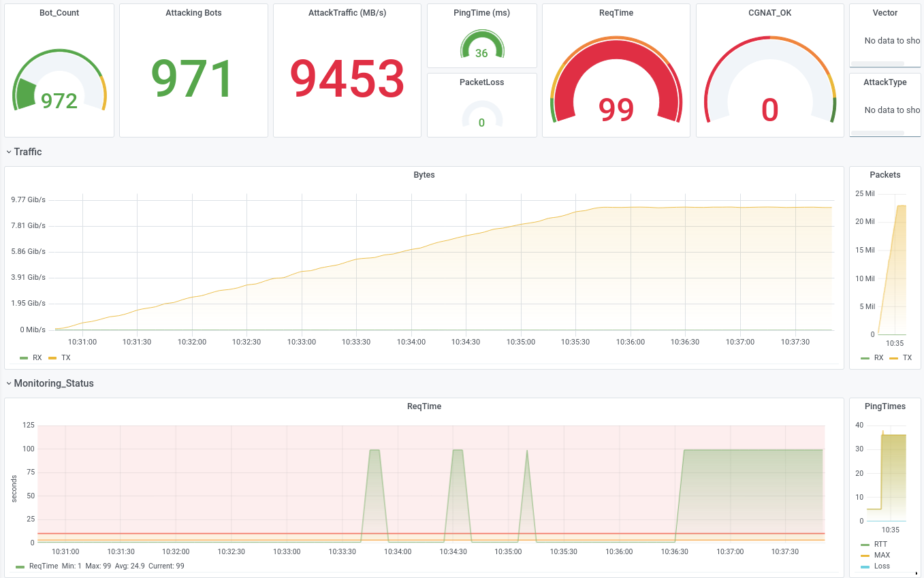Click the 25 Mil axis label in Packets

pos(865,193)
